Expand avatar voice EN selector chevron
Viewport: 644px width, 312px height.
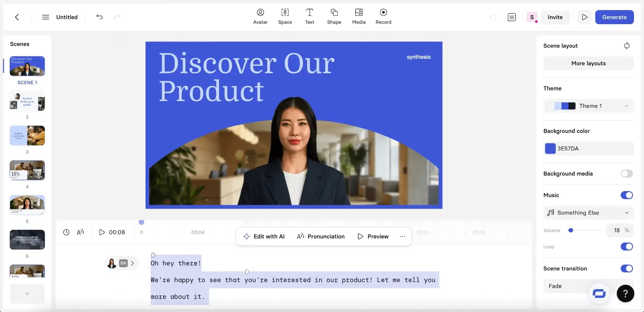[132, 264]
